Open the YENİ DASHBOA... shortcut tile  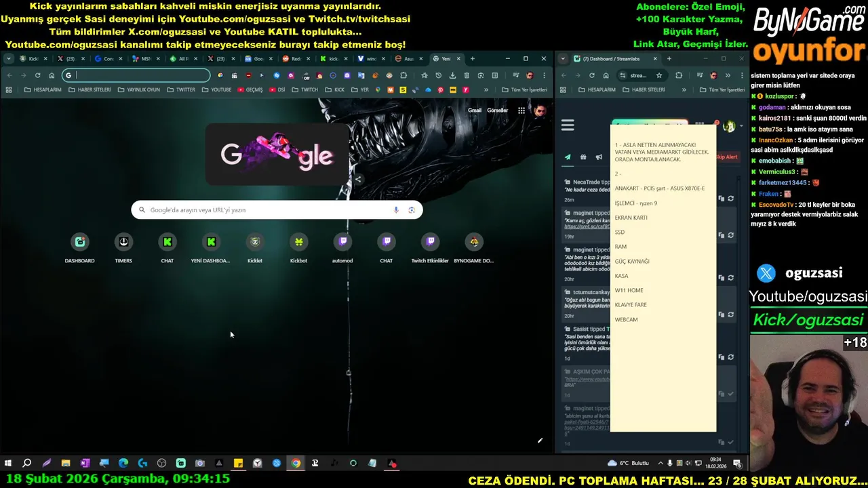point(211,248)
